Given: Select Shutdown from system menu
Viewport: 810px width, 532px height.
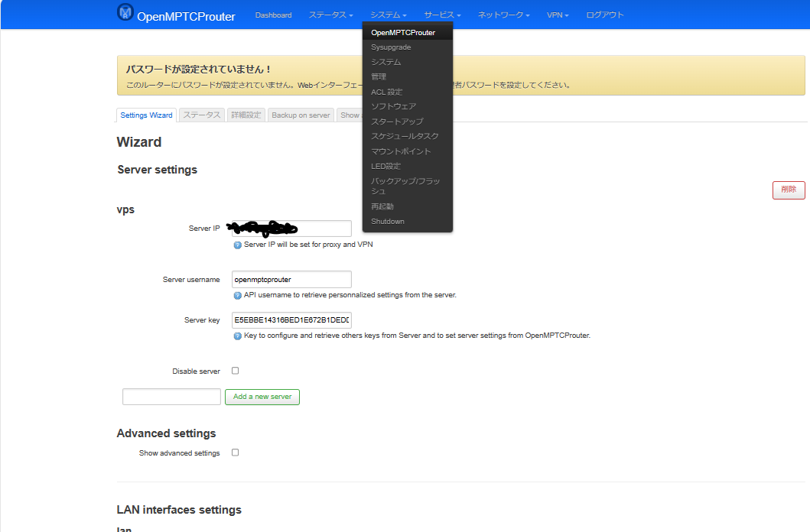Looking at the screenshot, I should pos(408,222).
